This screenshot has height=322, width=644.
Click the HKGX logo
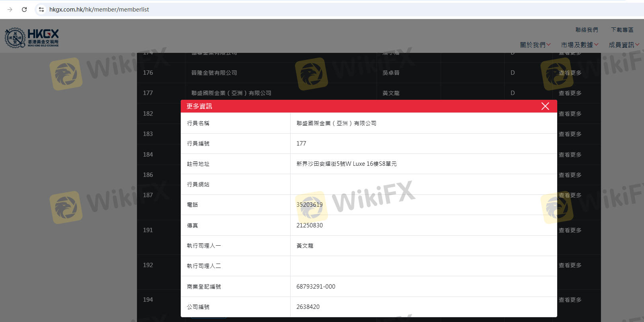click(x=32, y=38)
